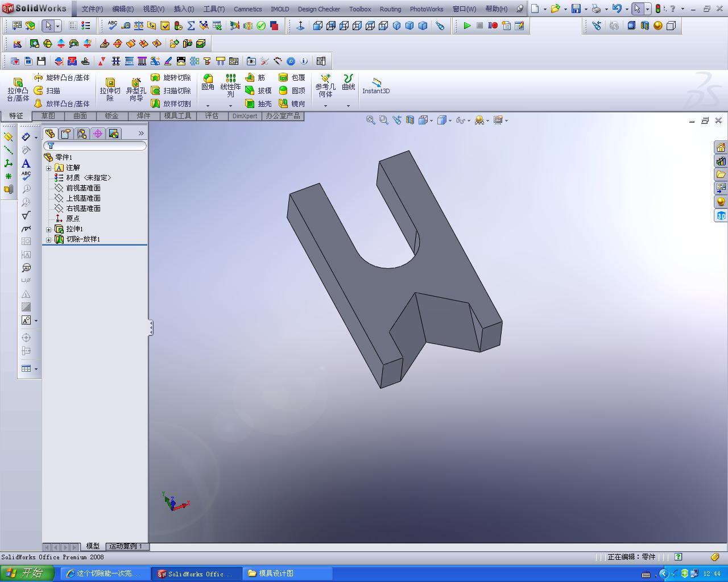Select the 筋 rib tool
Screen dimensions: 728x582
255,77
